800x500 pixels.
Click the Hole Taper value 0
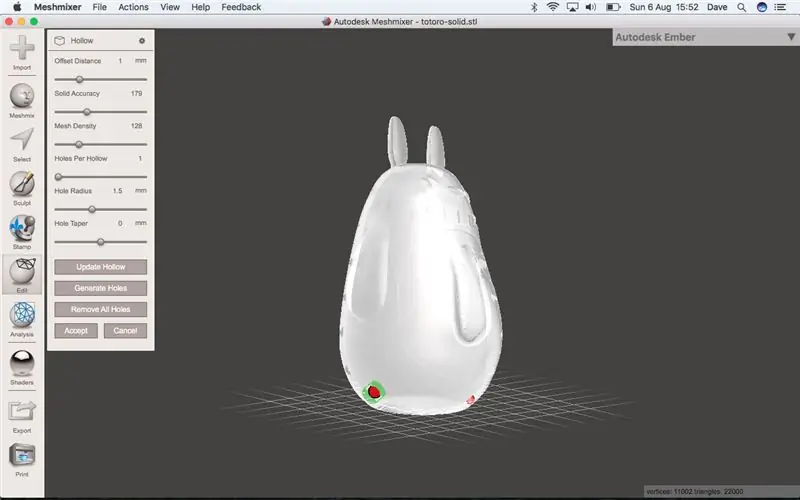coord(120,223)
